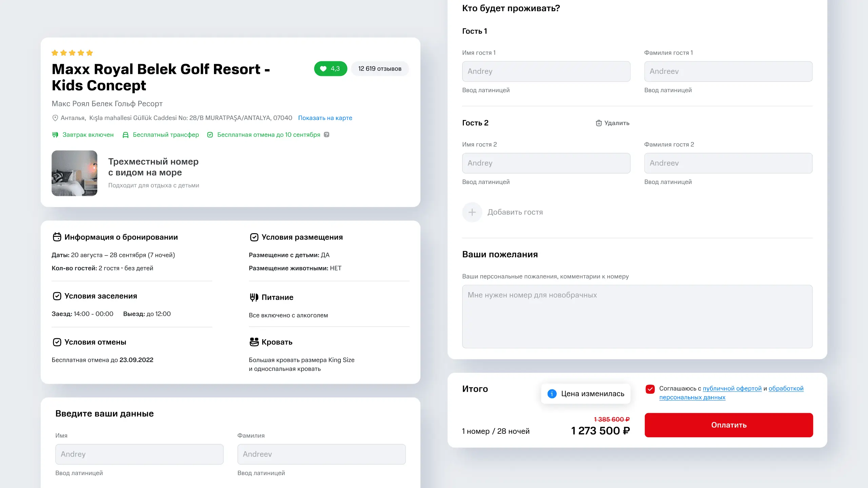Screen dimensions: 868x488
Task: Click the Размещение животными: НЕТ line
Action: tap(295, 268)
